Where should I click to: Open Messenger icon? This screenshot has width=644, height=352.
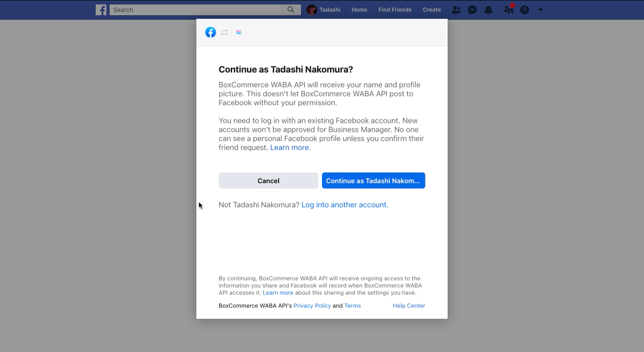(x=472, y=10)
